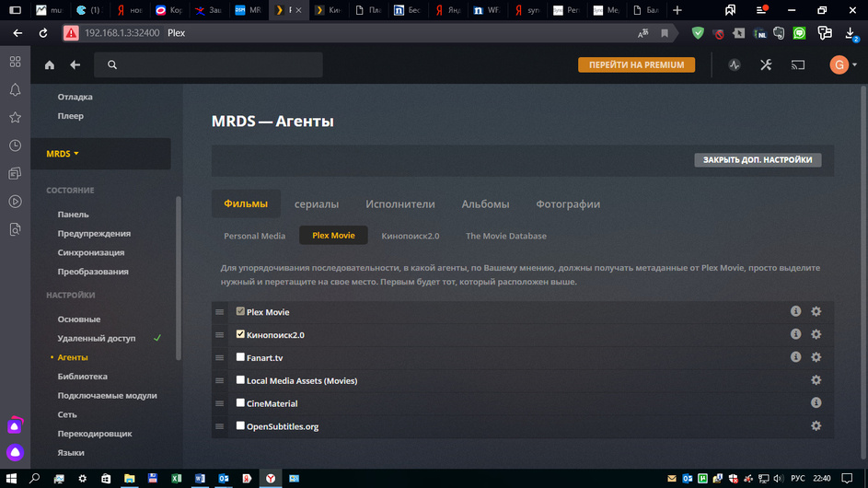
Task: Click ПЕРЕЙТИ НА PREMIUM button
Action: pyautogui.click(x=637, y=64)
